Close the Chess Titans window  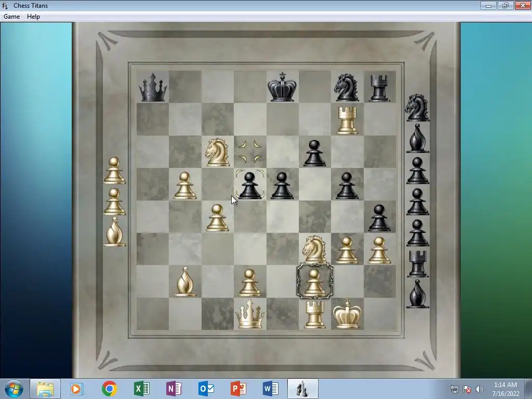click(523, 5)
